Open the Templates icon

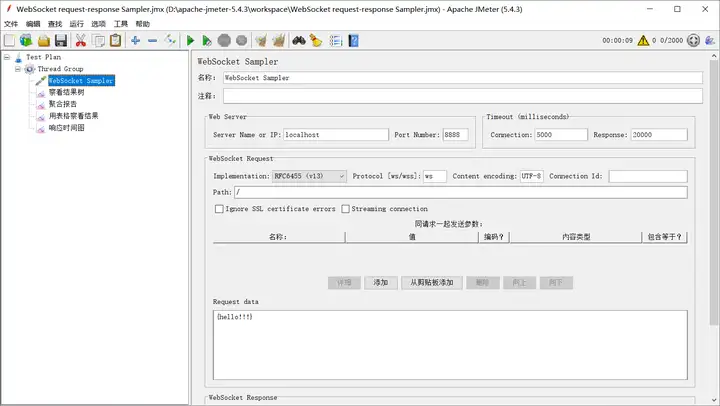tap(26, 41)
